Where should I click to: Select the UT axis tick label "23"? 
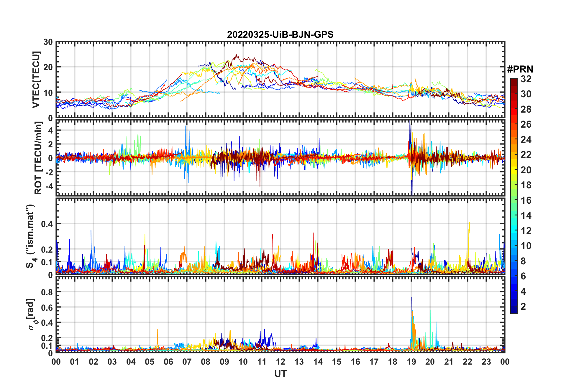click(486, 362)
